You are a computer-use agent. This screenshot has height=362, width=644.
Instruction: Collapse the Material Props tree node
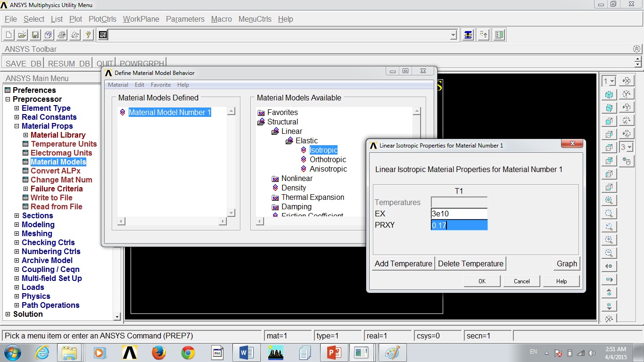[x=17, y=126]
